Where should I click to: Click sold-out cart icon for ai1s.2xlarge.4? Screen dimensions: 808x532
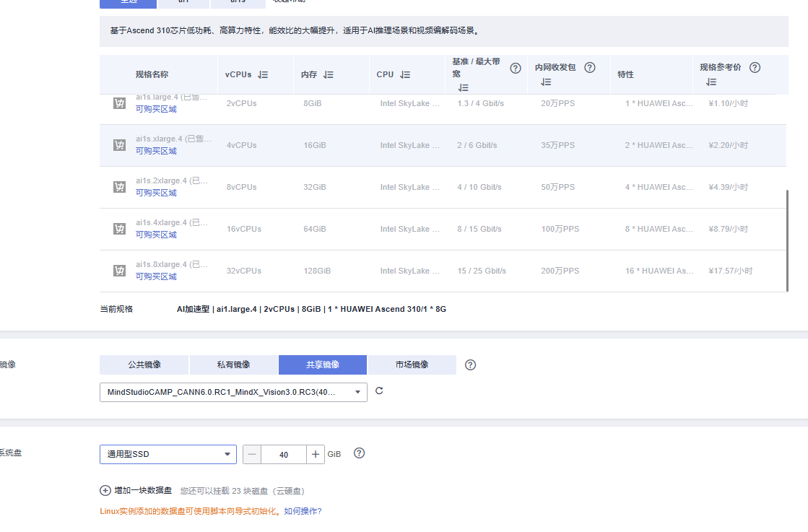tap(120, 187)
